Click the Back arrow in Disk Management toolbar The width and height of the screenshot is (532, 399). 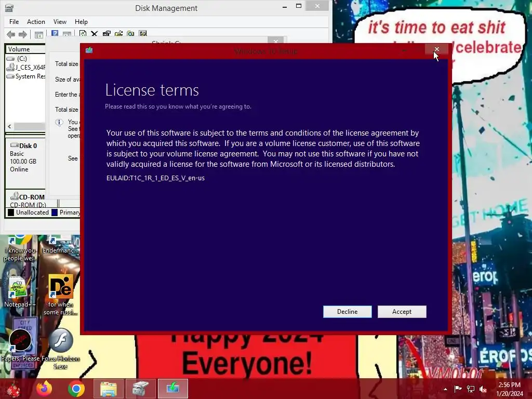(x=11, y=34)
